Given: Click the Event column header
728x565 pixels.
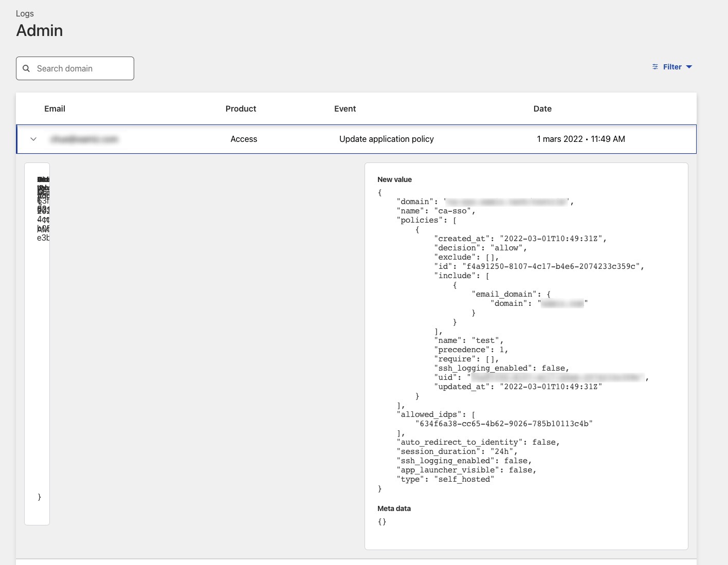Looking at the screenshot, I should 345,108.
